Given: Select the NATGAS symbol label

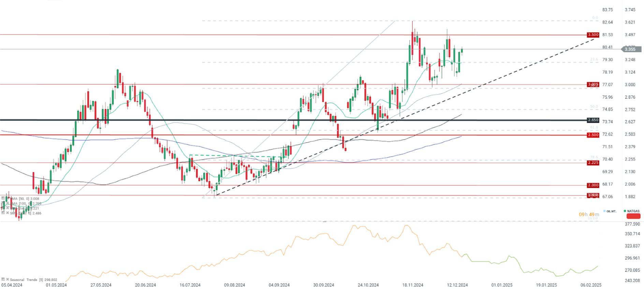Looking at the screenshot, I should coord(633,211).
